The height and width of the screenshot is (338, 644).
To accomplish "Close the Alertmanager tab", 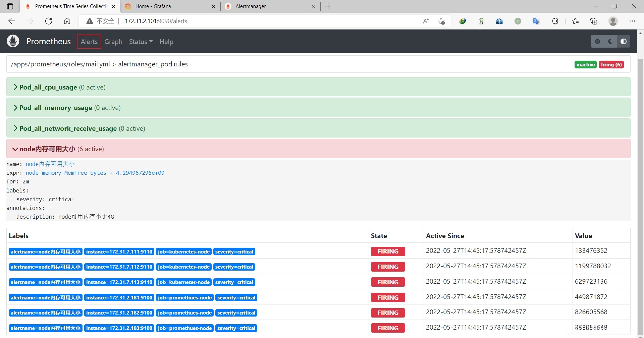I will [x=314, y=6].
